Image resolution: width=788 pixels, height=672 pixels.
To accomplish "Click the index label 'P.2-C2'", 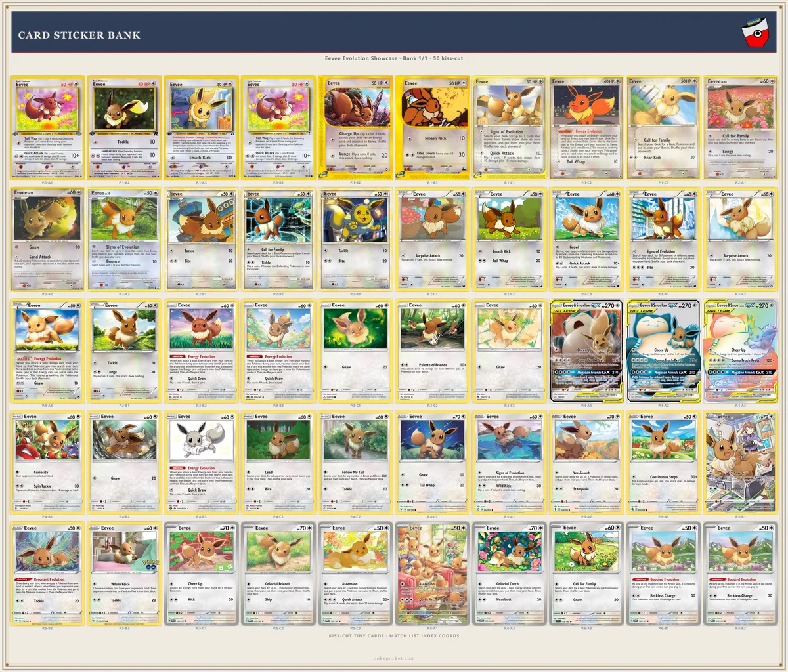I will [x=510, y=295].
